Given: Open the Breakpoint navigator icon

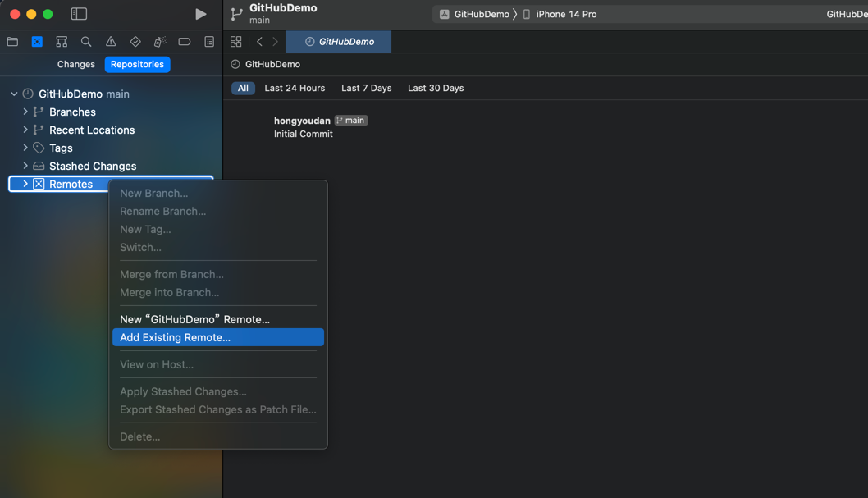Looking at the screenshot, I should [x=185, y=42].
